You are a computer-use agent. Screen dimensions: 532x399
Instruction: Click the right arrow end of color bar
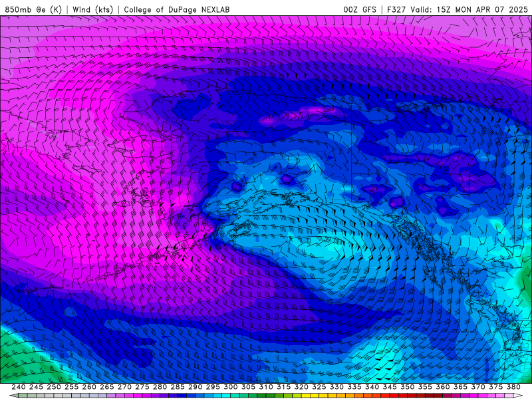coord(518,396)
